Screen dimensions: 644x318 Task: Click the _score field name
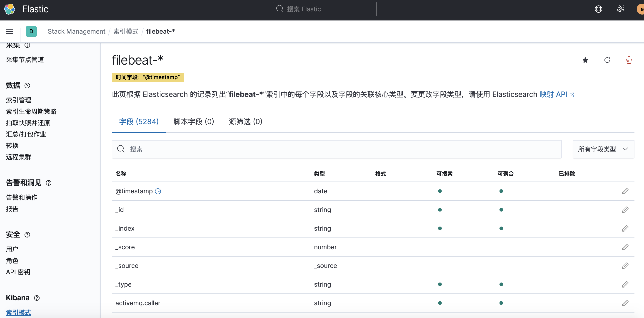point(125,247)
